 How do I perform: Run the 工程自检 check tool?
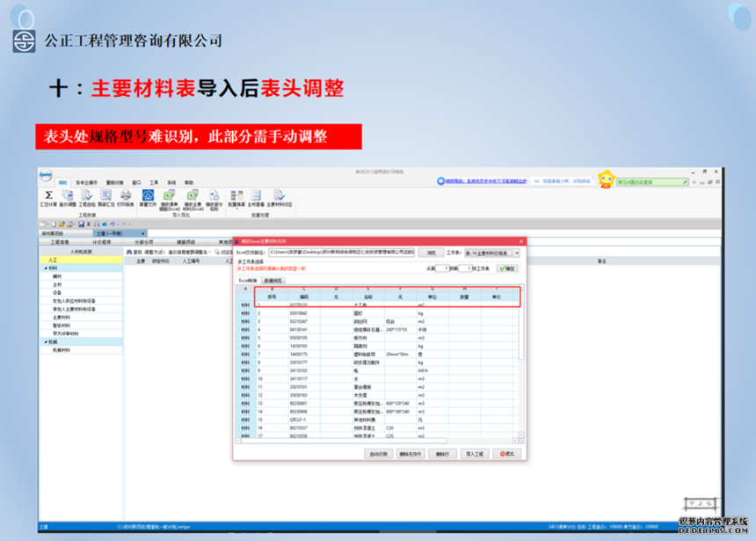click(87, 195)
